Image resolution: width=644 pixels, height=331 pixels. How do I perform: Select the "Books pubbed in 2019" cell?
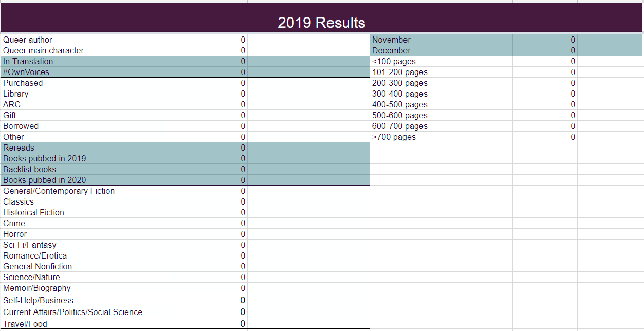[85, 158]
